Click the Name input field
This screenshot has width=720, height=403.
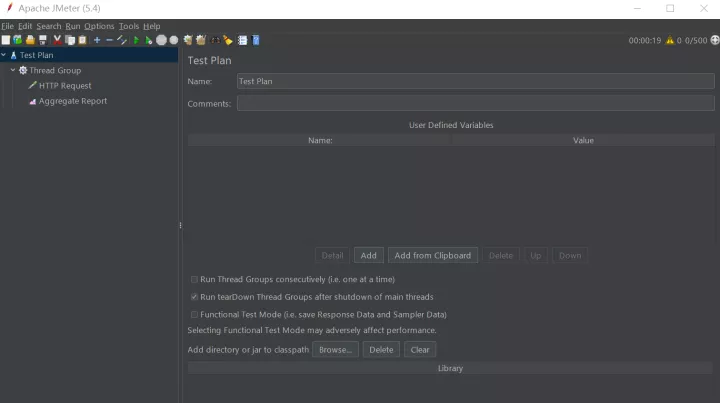475,81
